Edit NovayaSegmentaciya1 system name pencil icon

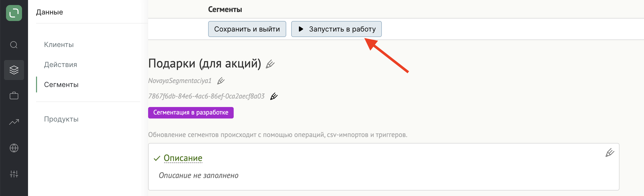pos(221,81)
